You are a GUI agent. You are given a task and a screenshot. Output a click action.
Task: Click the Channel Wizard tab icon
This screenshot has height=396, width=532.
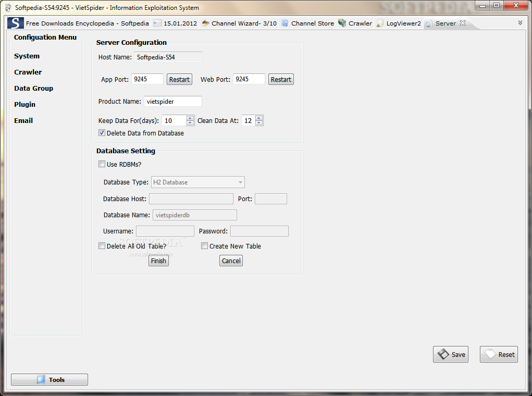coord(205,23)
